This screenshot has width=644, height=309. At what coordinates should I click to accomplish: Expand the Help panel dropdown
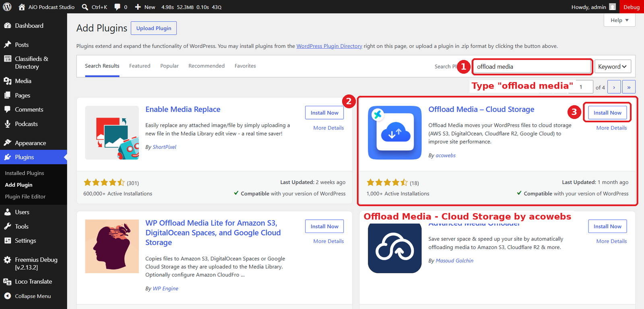619,20
